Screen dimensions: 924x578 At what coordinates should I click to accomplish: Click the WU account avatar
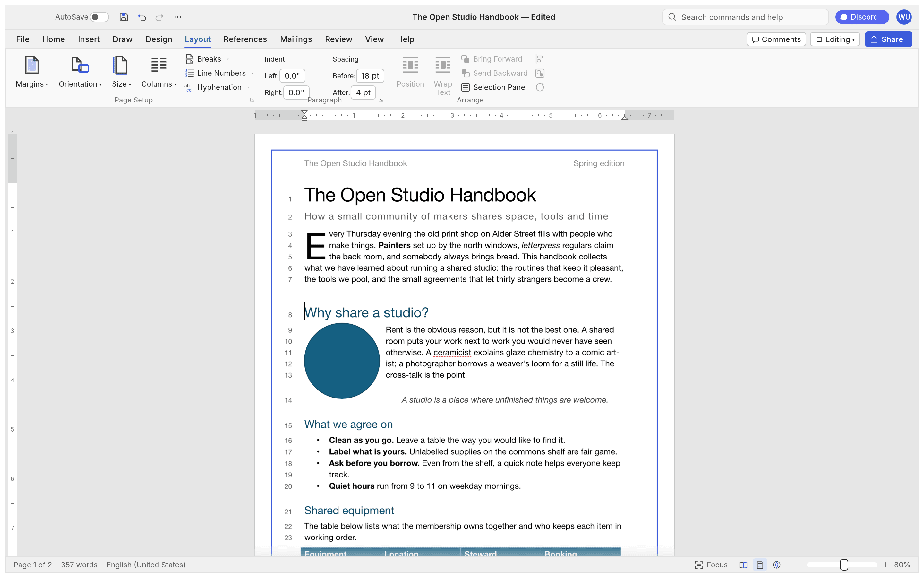(x=904, y=17)
